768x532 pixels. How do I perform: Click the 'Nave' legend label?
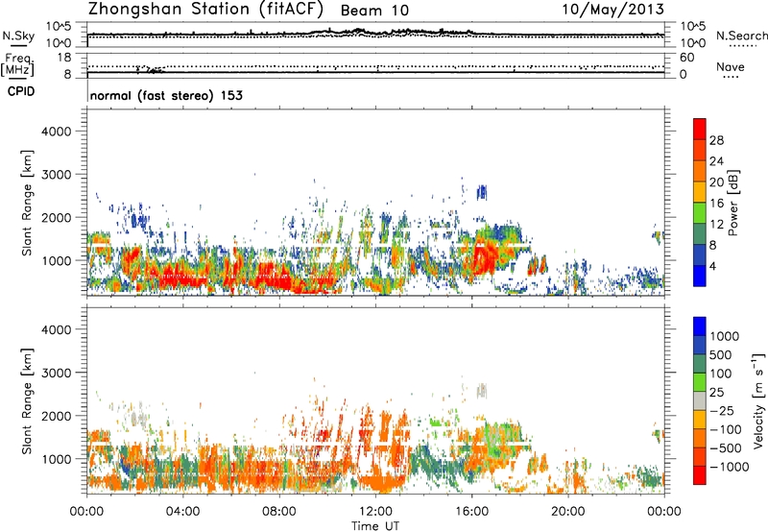(x=731, y=67)
